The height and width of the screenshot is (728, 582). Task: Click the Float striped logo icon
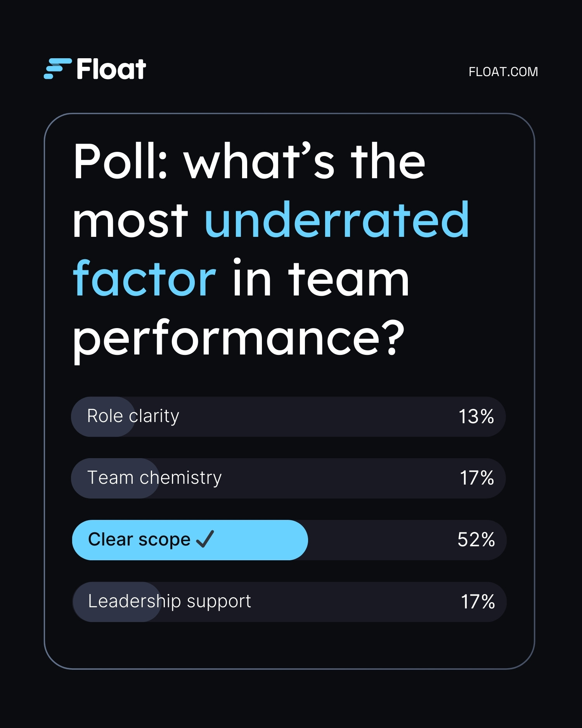click(58, 69)
